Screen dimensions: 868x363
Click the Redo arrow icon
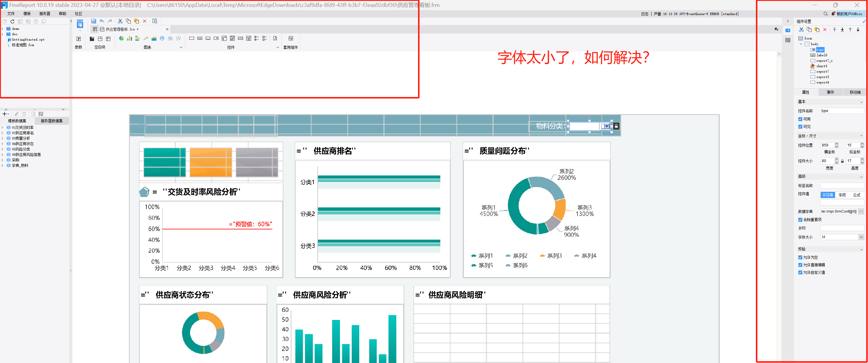pyautogui.click(x=110, y=21)
